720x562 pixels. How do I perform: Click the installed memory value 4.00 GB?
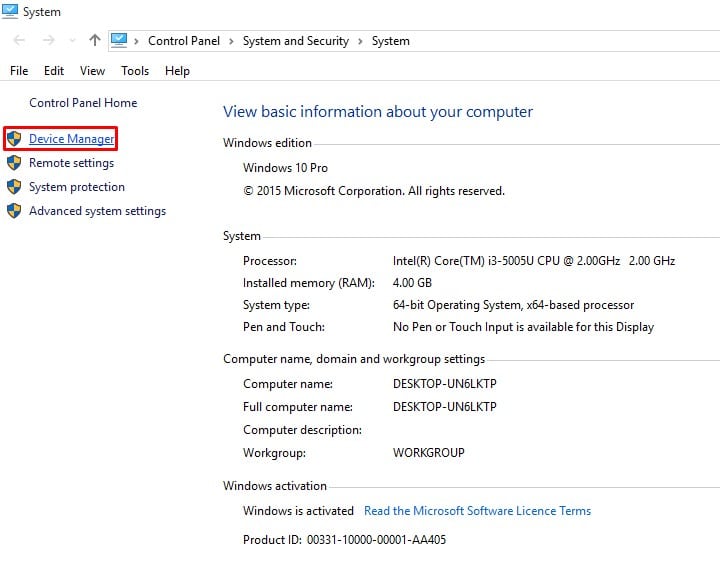click(412, 283)
